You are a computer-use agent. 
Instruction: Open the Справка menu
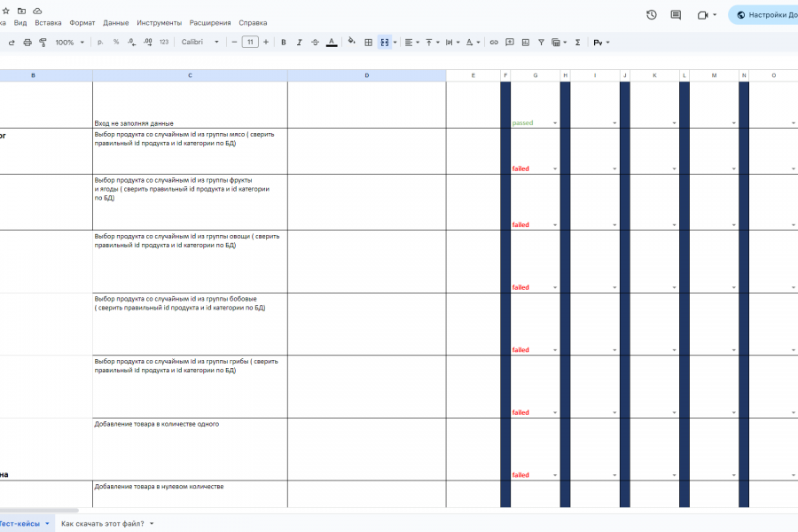(253, 23)
